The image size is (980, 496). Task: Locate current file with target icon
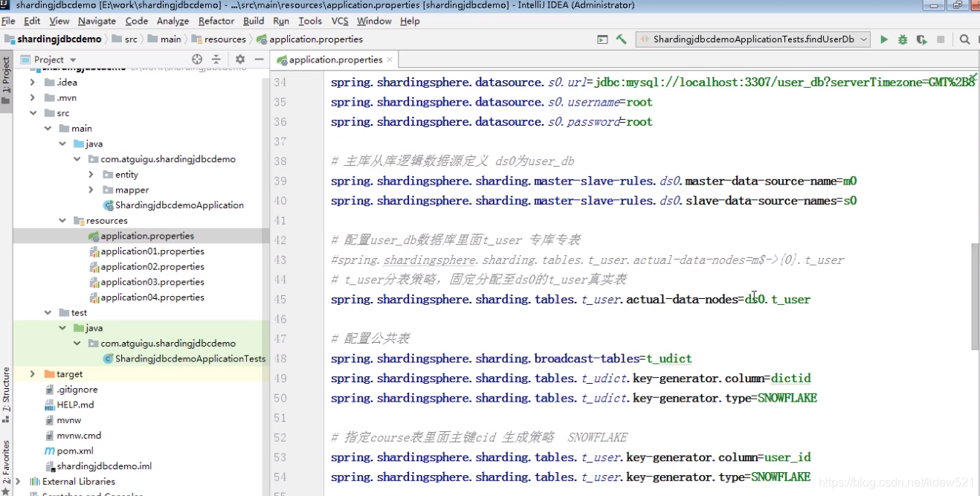point(197,59)
